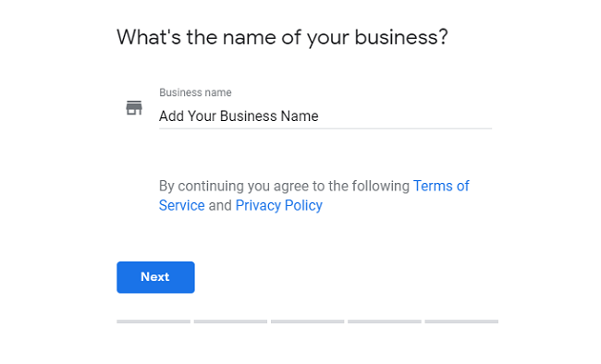Viewport: 601px width, 364px height.
Task: Click the word "and" between the two links
Action: point(220,205)
